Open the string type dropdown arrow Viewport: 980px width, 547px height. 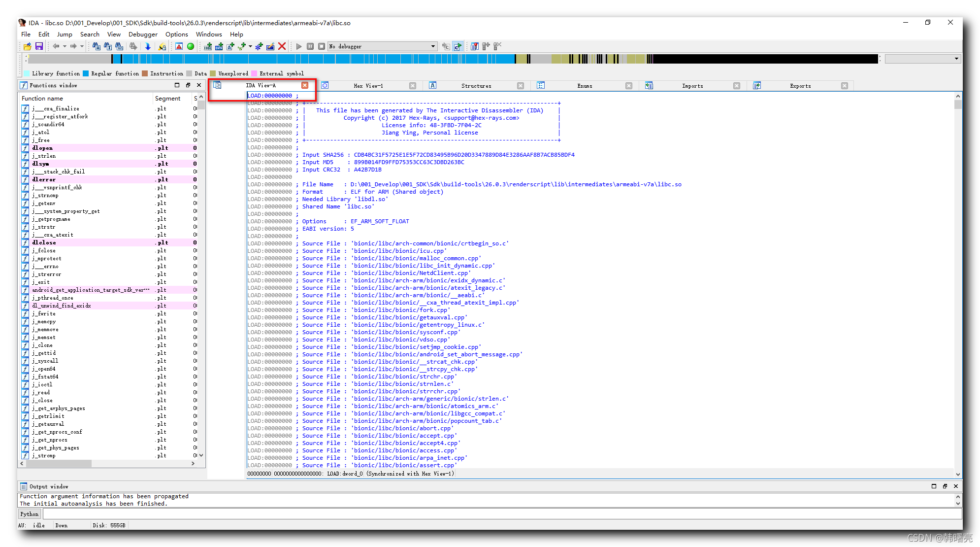tap(250, 46)
